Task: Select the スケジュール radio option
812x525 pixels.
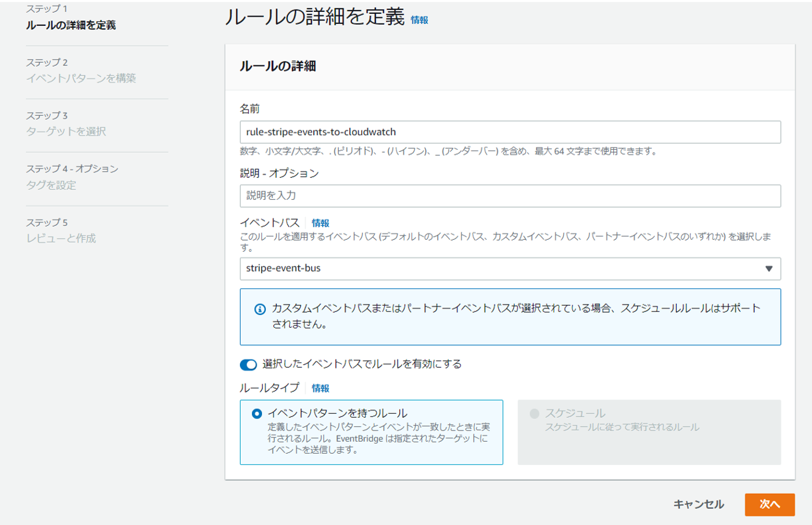Action: point(534,414)
